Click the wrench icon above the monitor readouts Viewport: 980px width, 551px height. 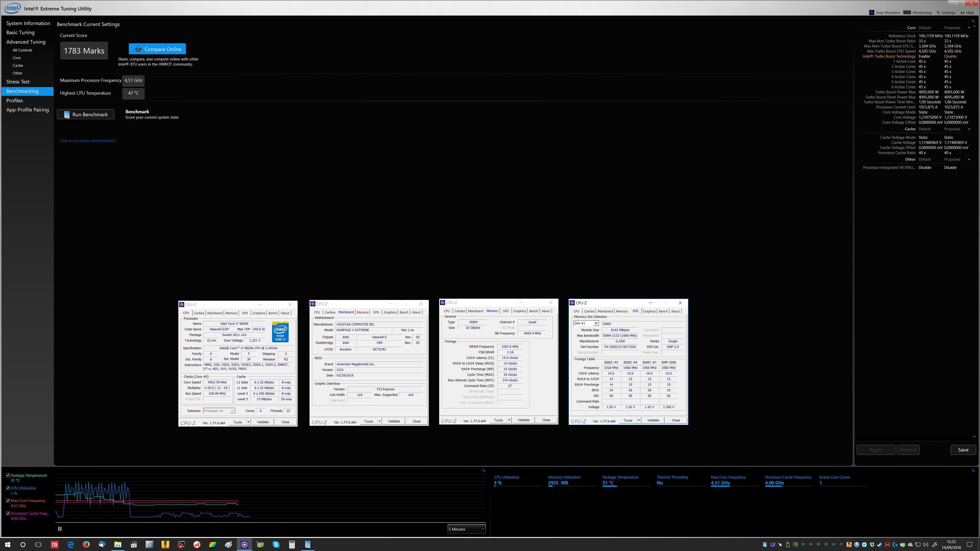coord(973,470)
